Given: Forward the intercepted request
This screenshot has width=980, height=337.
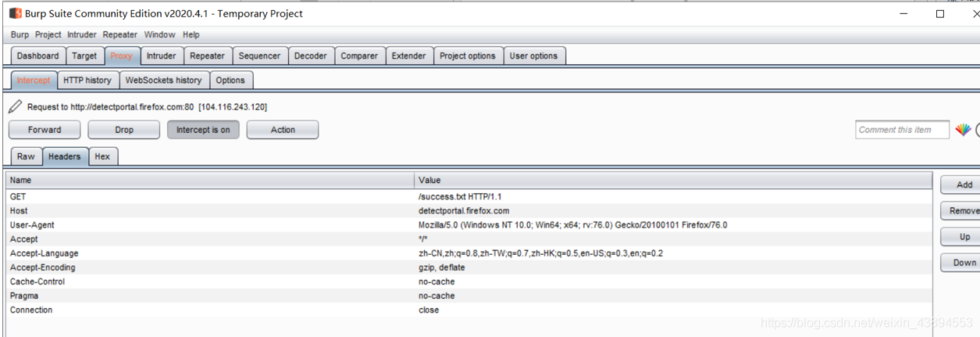Looking at the screenshot, I should click(45, 130).
